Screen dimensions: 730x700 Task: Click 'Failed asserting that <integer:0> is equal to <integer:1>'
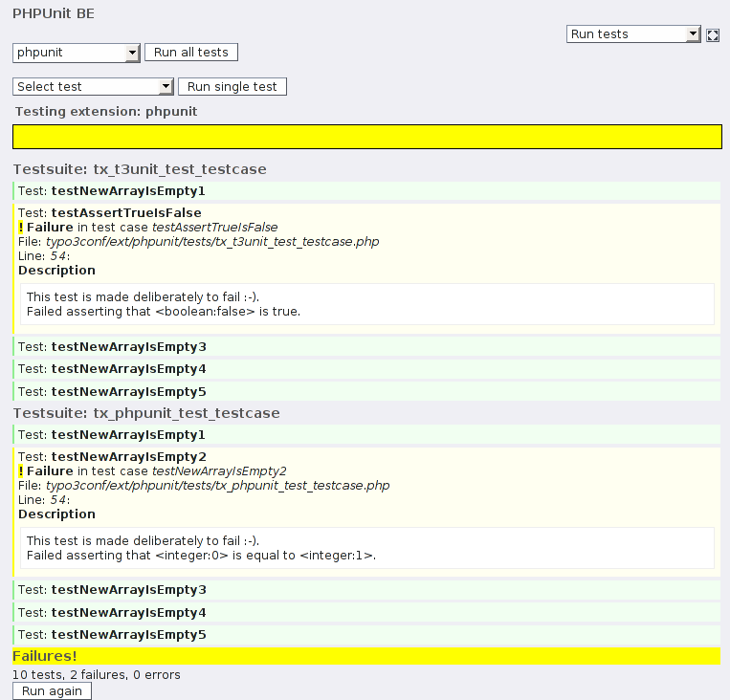click(201, 556)
